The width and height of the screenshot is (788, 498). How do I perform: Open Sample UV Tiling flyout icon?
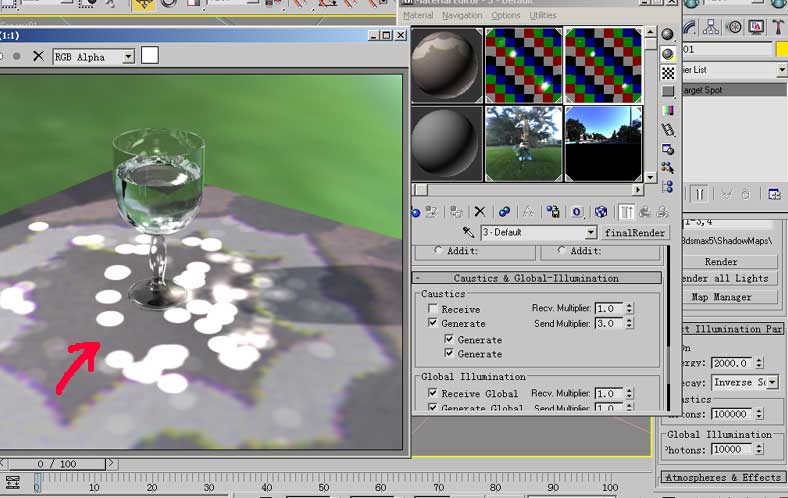(667, 91)
